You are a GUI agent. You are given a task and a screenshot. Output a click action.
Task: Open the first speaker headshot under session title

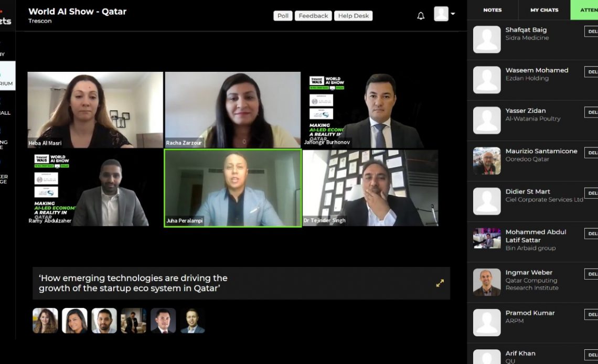coord(45,320)
